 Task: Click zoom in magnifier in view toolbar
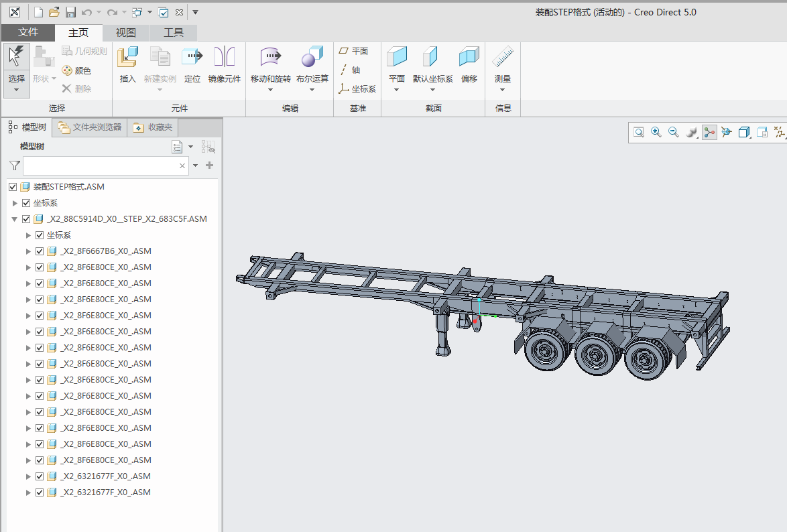click(656, 132)
